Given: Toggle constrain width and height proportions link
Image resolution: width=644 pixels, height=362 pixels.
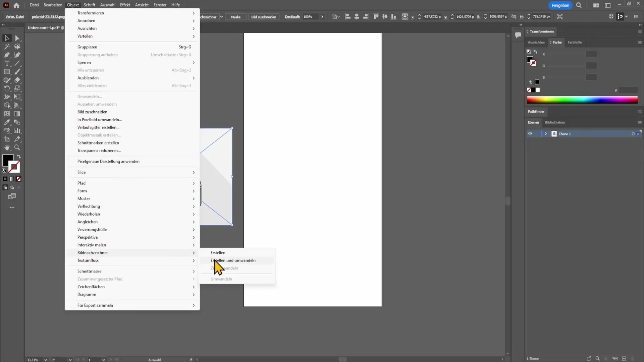Looking at the screenshot, I should point(514,16).
